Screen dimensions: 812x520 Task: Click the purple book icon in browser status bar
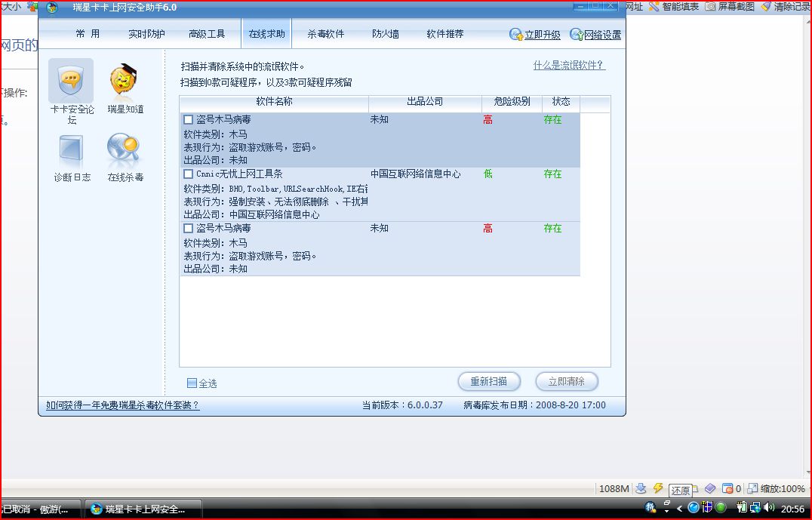coord(710,488)
